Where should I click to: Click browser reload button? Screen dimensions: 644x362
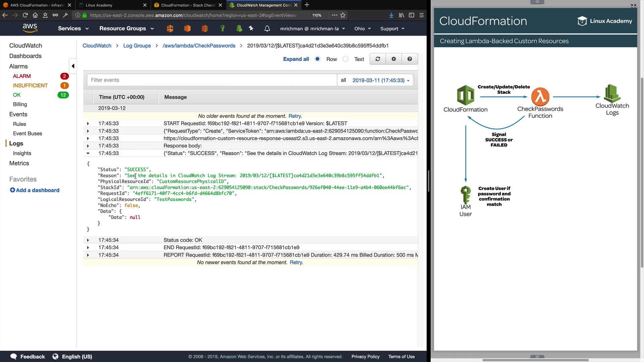pyautogui.click(x=25, y=15)
